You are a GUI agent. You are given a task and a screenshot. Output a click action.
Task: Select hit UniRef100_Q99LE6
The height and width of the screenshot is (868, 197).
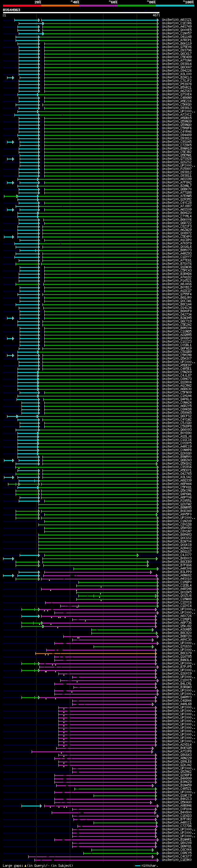[177, 761]
